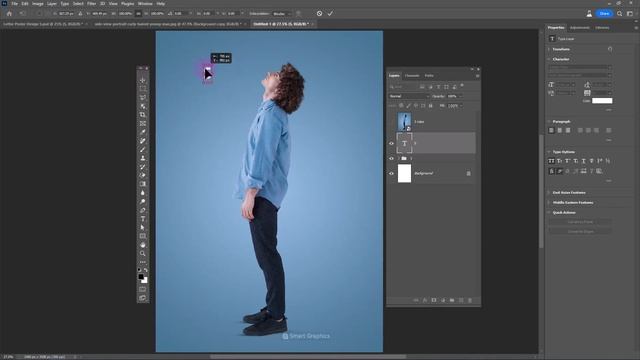Viewport: 640px width, 360px height.
Task: Open the Edit Toolbar three-dots button
Action: coord(142,262)
